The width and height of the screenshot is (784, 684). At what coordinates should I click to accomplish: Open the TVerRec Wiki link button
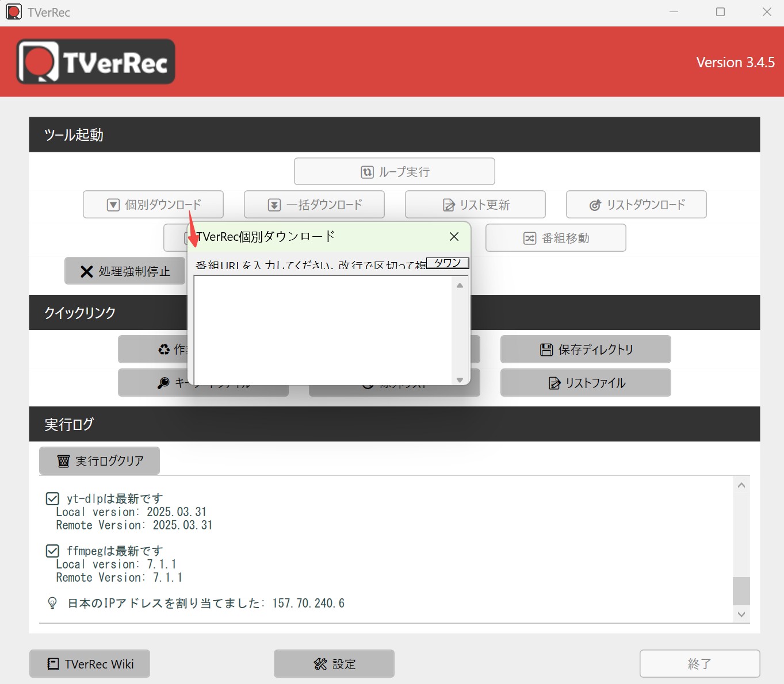[x=90, y=664]
